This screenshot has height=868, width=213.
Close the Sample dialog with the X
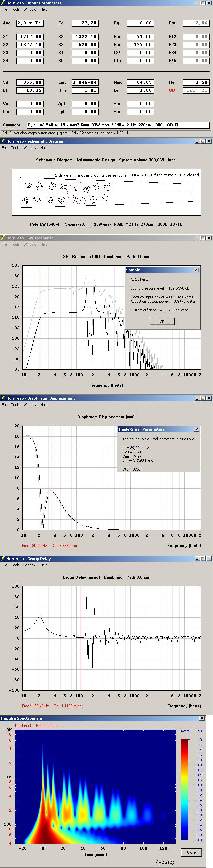pos(197,270)
